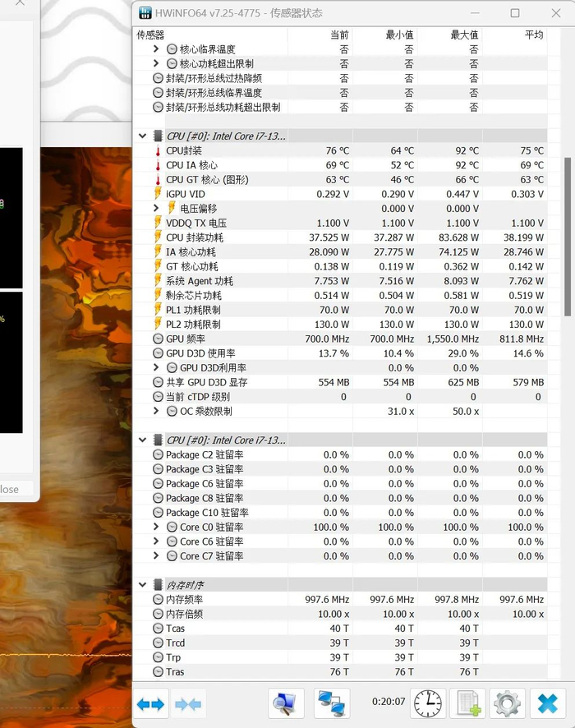This screenshot has height=728, width=575.
Task: Click lightning icon beside CPU 封装功耗
Action: (x=158, y=237)
